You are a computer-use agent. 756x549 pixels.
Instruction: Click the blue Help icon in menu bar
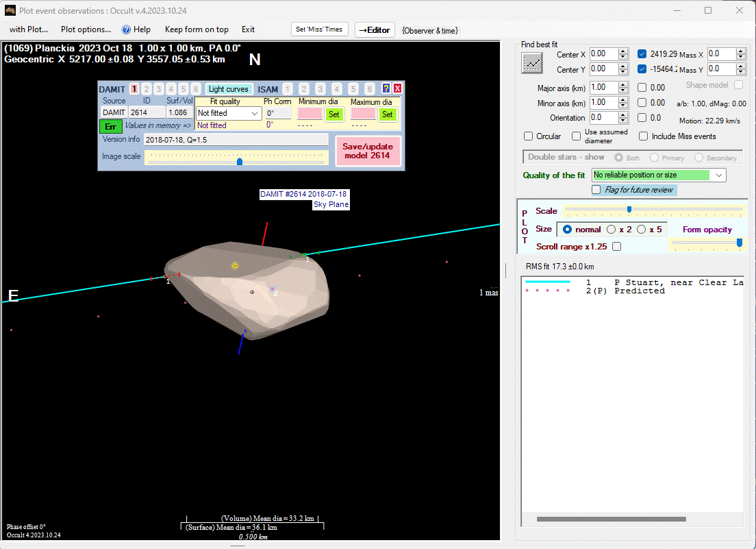pos(126,29)
